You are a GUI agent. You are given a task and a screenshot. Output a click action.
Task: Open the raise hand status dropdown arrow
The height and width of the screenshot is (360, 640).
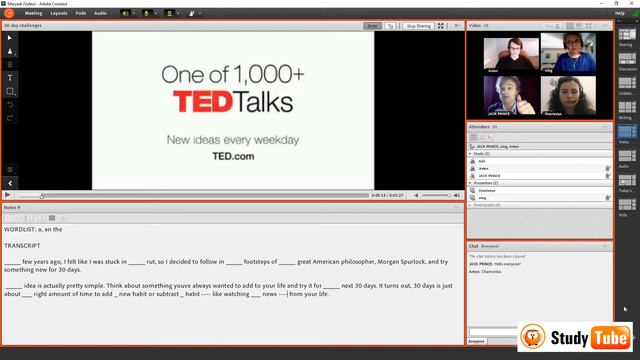pos(200,13)
